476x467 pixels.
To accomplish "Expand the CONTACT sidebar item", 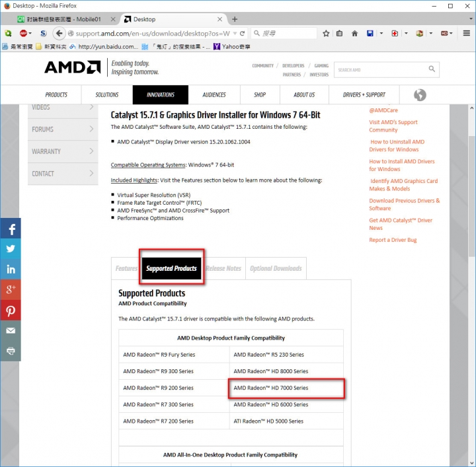I will click(63, 174).
